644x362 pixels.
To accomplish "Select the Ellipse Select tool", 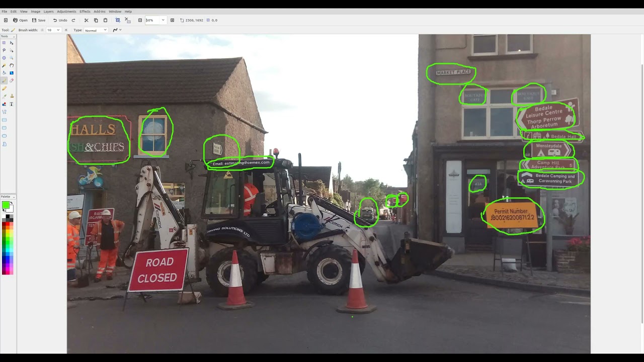I will tap(4, 58).
